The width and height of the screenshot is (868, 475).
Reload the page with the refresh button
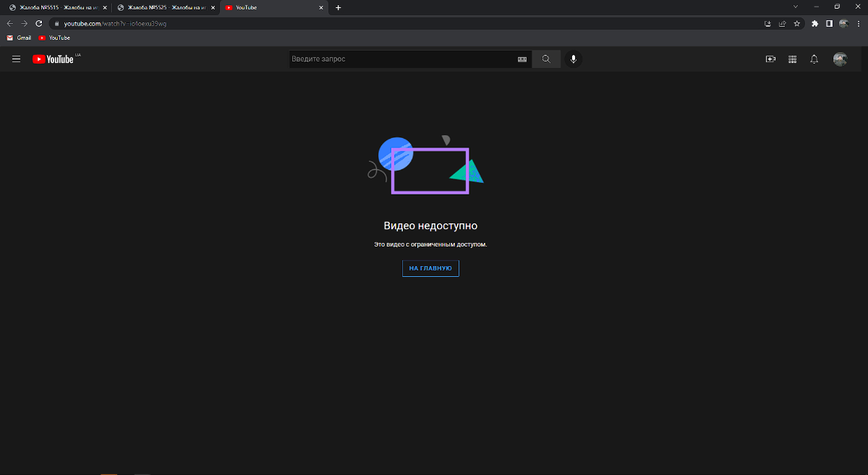click(39, 23)
